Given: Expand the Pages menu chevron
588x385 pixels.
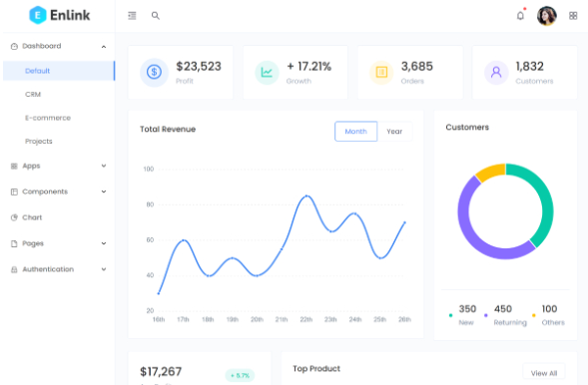Looking at the screenshot, I should pyautogui.click(x=104, y=243).
